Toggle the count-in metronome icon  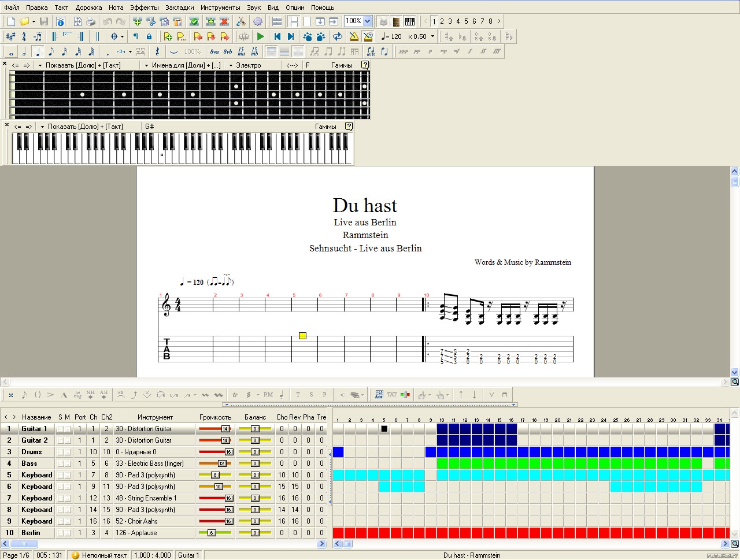click(x=368, y=36)
